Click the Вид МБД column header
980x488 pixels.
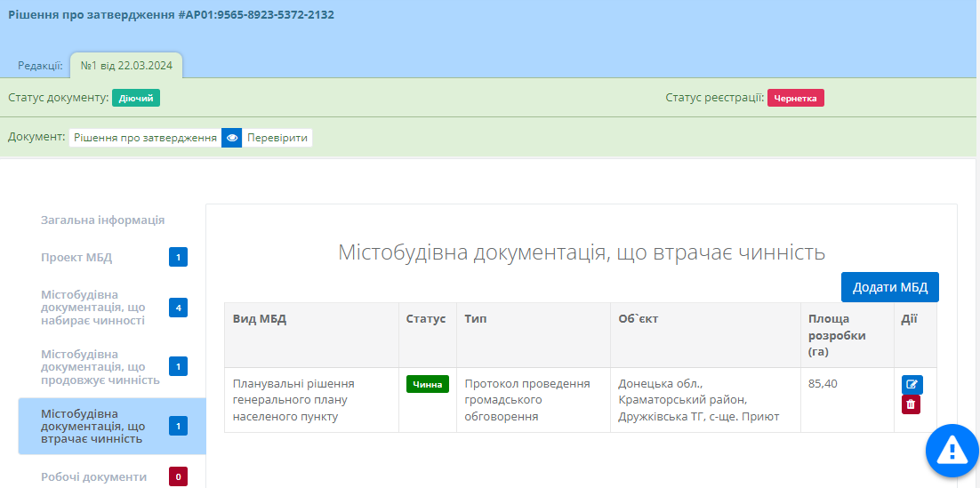[260, 319]
